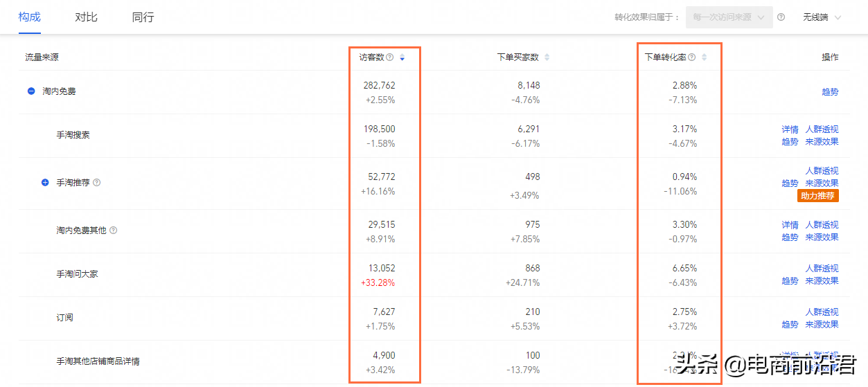Sort by 访客数 using the sort arrows
The height and width of the screenshot is (387, 868).
coord(402,57)
